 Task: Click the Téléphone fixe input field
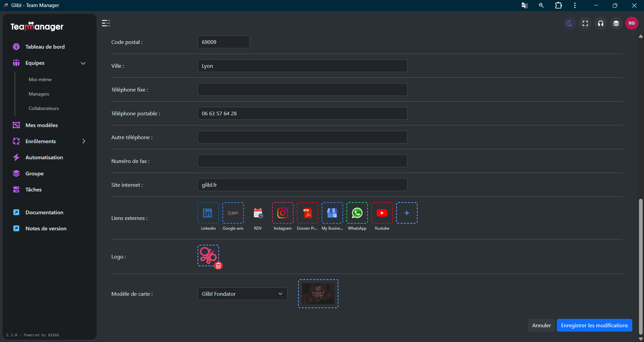(302, 90)
